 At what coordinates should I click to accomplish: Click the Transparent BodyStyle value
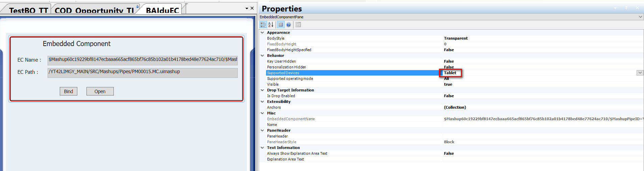point(456,38)
